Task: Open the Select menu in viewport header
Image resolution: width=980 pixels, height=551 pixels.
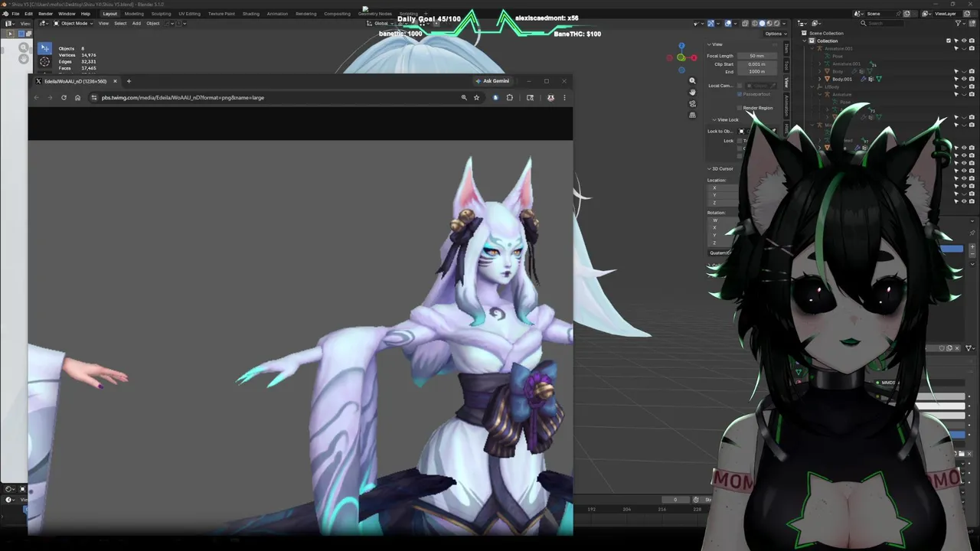Action: point(120,23)
